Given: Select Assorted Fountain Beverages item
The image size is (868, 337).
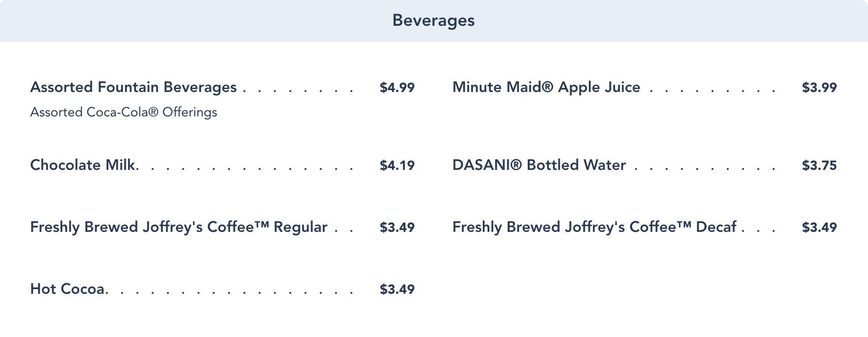Looking at the screenshot, I should point(133,87).
